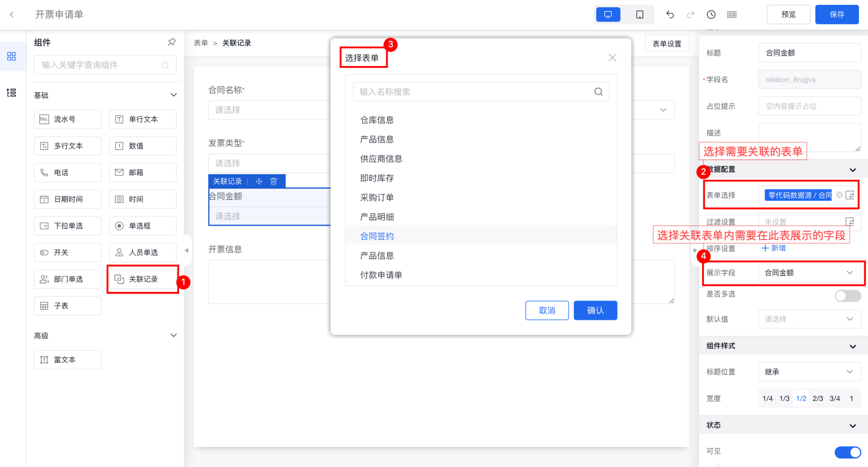Click the pin icon in 组件 panel
The height and width of the screenshot is (467, 868).
(x=172, y=42)
